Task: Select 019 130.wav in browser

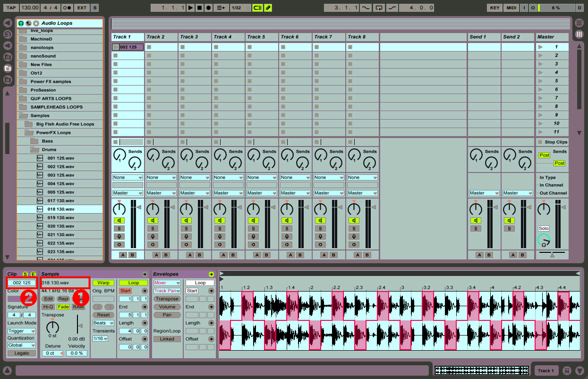Action: [60, 217]
